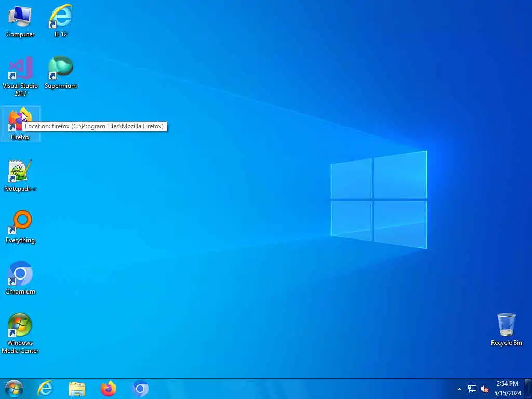532x399 pixels.
Task: Select the Supermium desktop shortcut
Action: [61, 73]
